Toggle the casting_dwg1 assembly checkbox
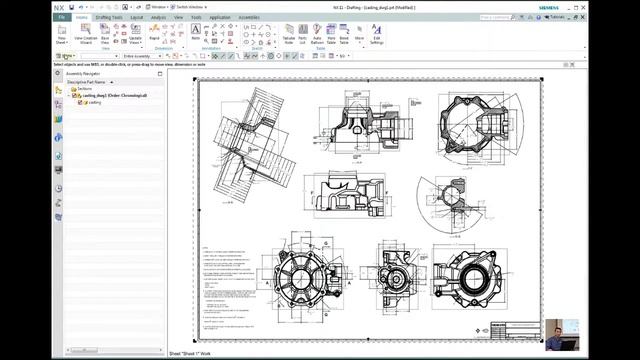 (74, 96)
